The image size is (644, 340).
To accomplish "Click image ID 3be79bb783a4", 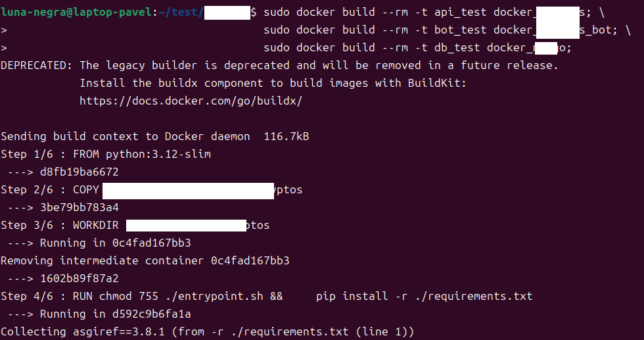I will coord(79,207).
